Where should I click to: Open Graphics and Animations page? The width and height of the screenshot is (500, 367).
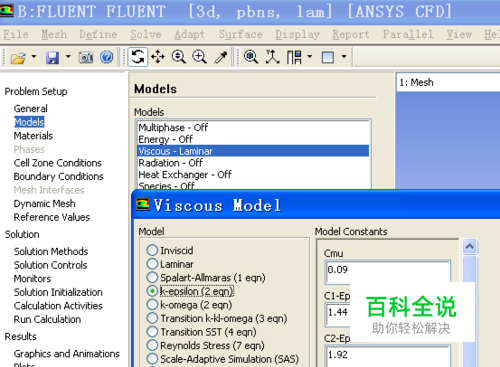click(x=67, y=354)
